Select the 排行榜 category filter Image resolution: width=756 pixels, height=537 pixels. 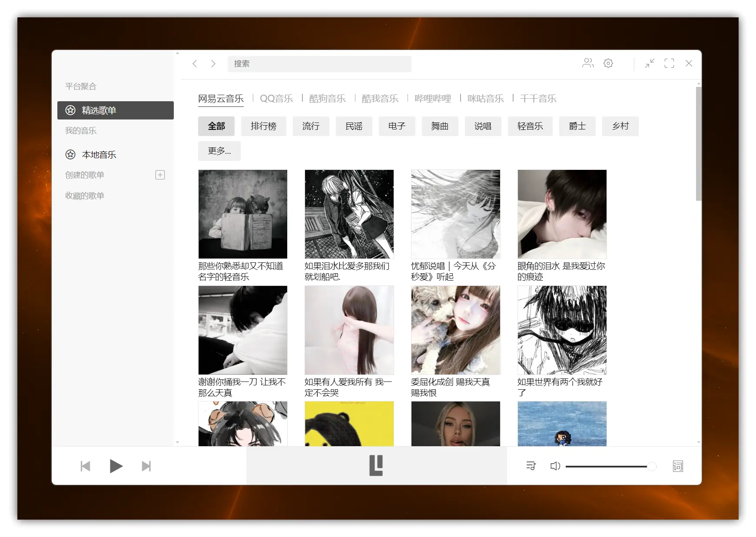[264, 126]
